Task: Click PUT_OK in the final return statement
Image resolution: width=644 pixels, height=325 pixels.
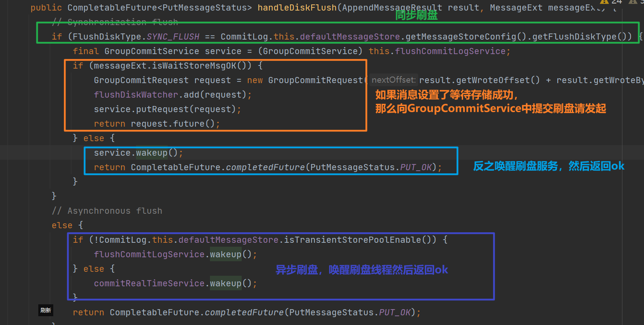Action: tap(395, 312)
